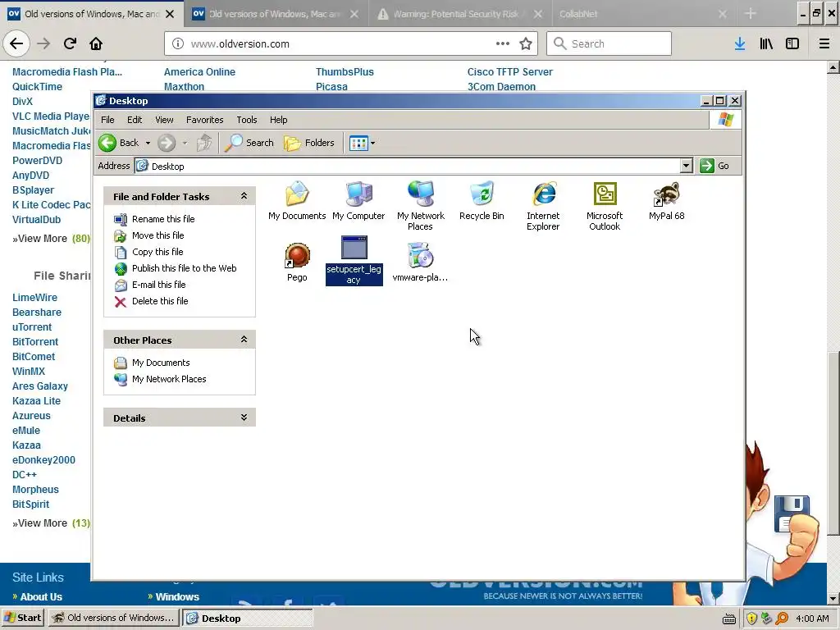Click the Windows Start button
Image resolution: width=840 pixels, height=630 pixels.
23,618
